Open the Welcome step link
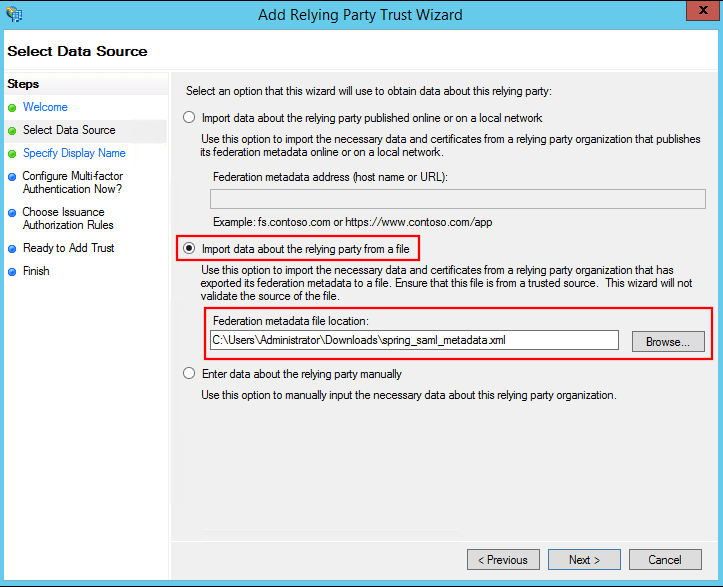The image size is (723, 587). click(45, 107)
